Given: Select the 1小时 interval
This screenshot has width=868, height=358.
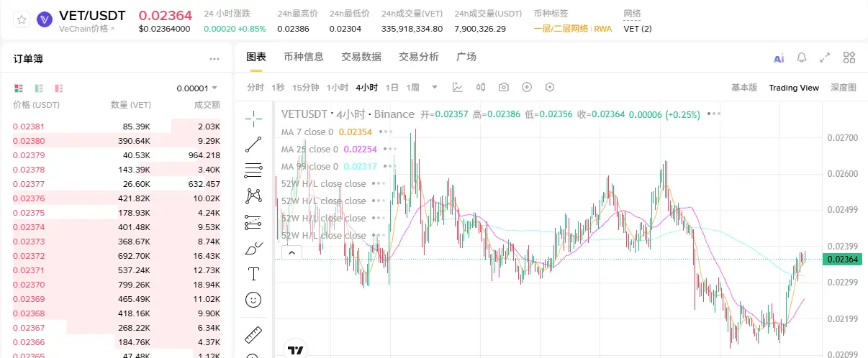Looking at the screenshot, I should 338,87.
